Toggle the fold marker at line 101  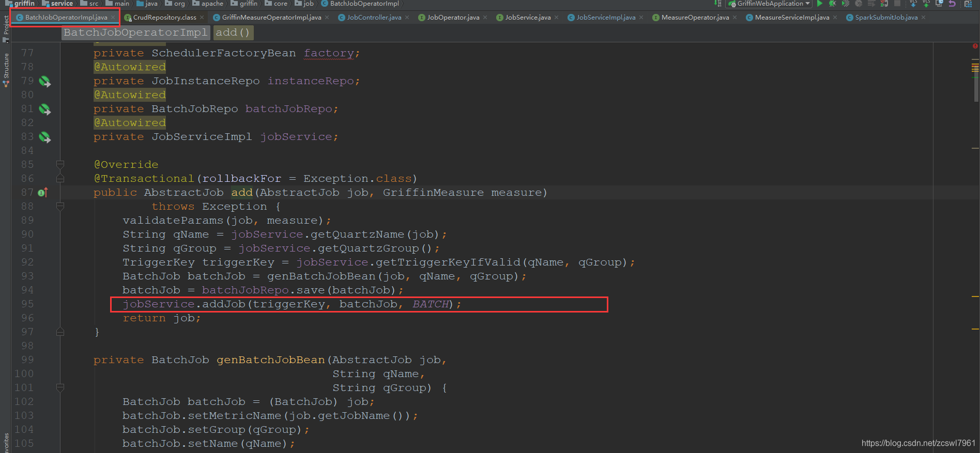point(60,387)
